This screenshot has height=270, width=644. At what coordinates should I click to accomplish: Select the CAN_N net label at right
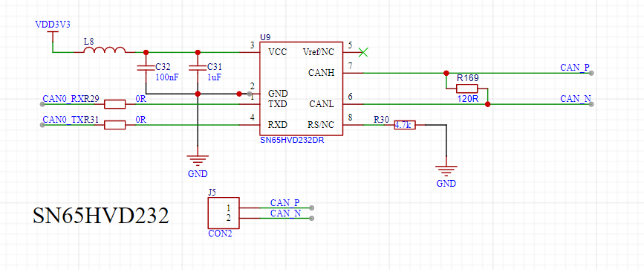point(576,99)
